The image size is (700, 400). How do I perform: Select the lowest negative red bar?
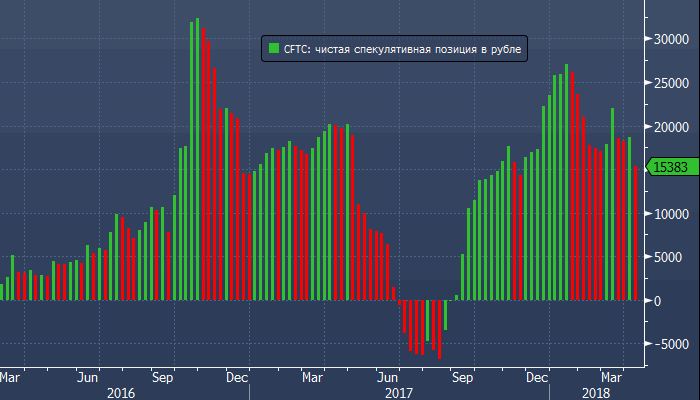click(x=439, y=329)
